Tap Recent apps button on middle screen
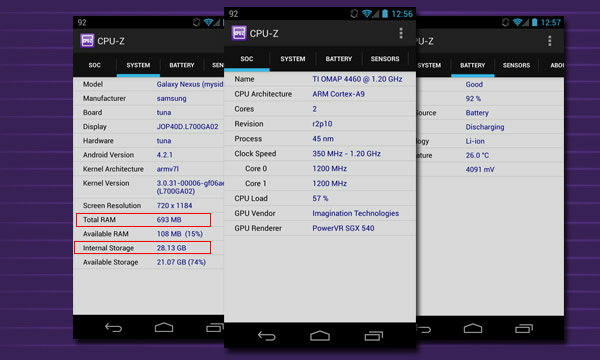The image size is (600, 360). click(x=373, y=336)
